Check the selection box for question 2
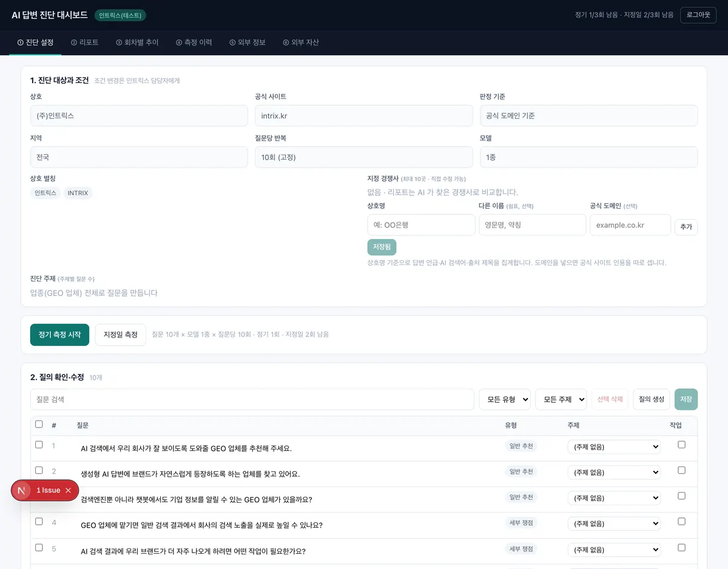The height and width of the screenshot is (569, 728). pos(39,470)
